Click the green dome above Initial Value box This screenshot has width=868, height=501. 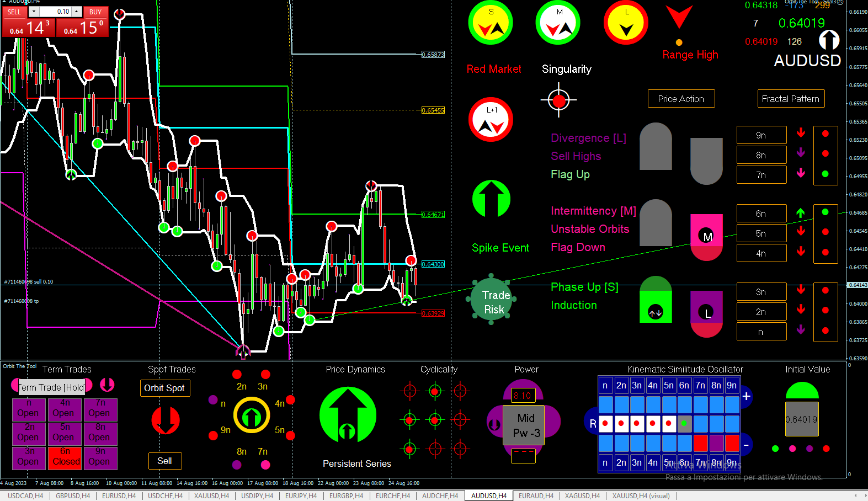click(802, 390)
